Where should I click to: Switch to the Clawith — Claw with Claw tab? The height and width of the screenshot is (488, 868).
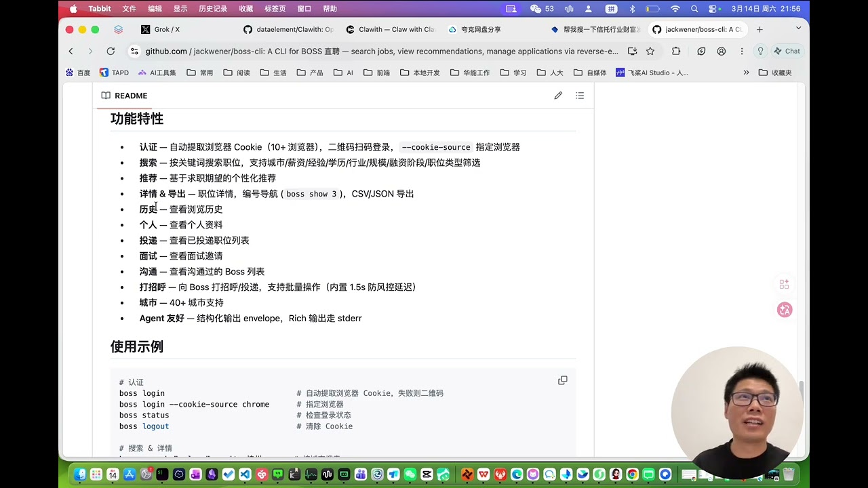[390, 29]
